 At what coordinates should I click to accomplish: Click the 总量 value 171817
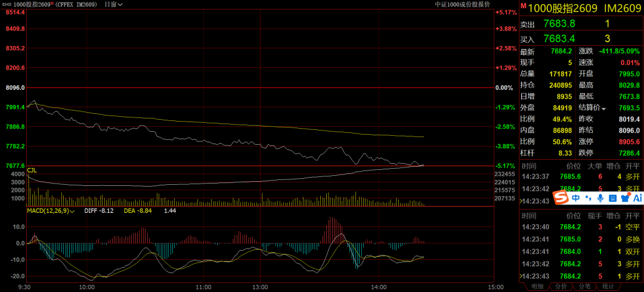[x=561, y=74]
